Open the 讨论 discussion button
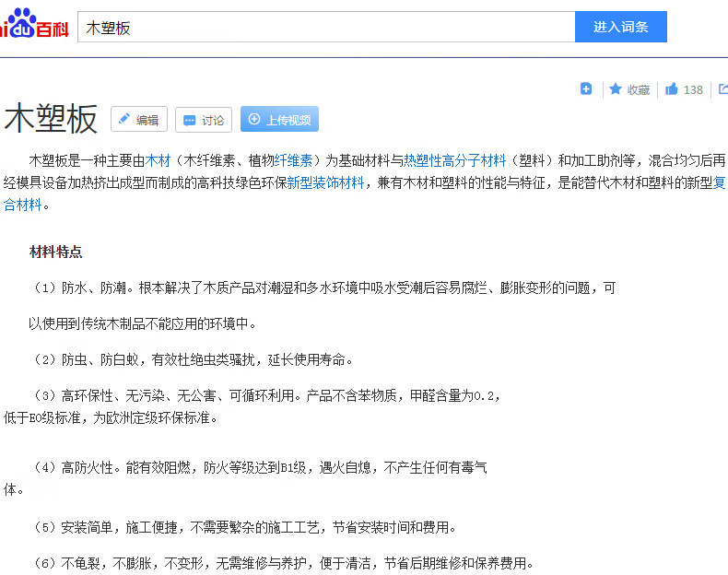Image resolution: width=728 pixels, height=575 pixels. (204, 119)
